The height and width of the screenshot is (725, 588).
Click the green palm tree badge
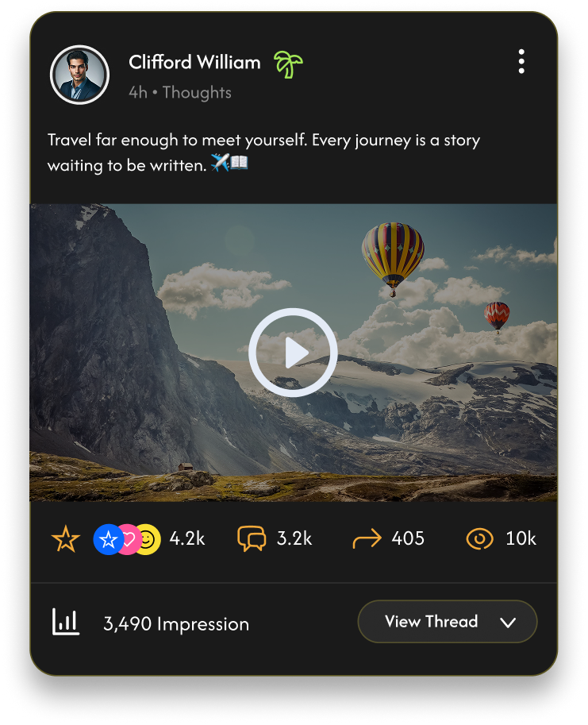click(288, 64)
